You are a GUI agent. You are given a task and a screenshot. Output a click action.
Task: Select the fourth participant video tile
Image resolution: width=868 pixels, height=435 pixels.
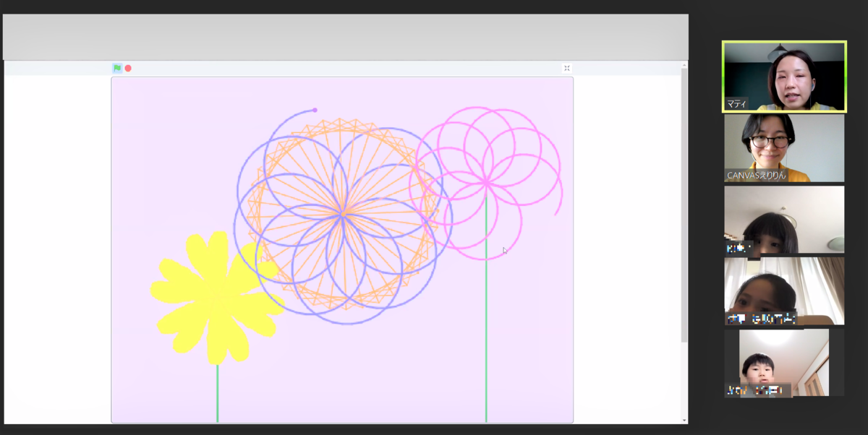[x=784, y=290]
